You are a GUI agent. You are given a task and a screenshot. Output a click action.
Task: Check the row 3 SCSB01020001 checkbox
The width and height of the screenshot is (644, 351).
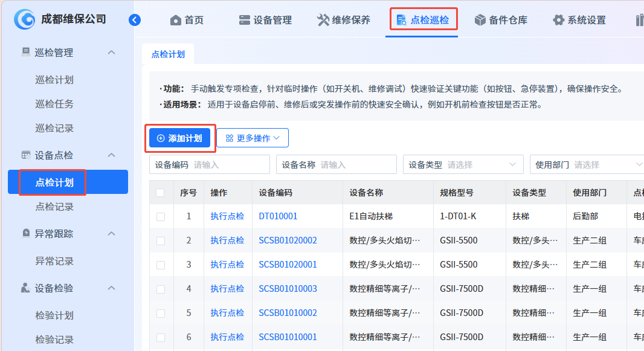point(161,265)
